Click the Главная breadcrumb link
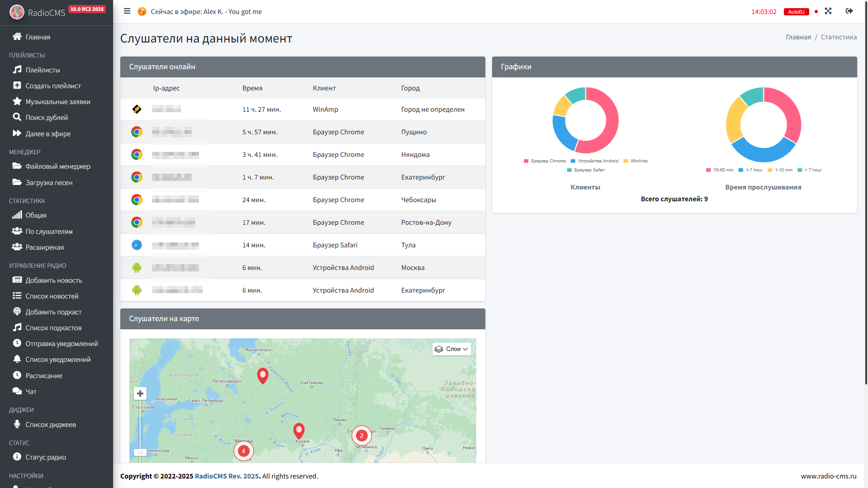Screen dimensions: 868x488 (798, 37)
